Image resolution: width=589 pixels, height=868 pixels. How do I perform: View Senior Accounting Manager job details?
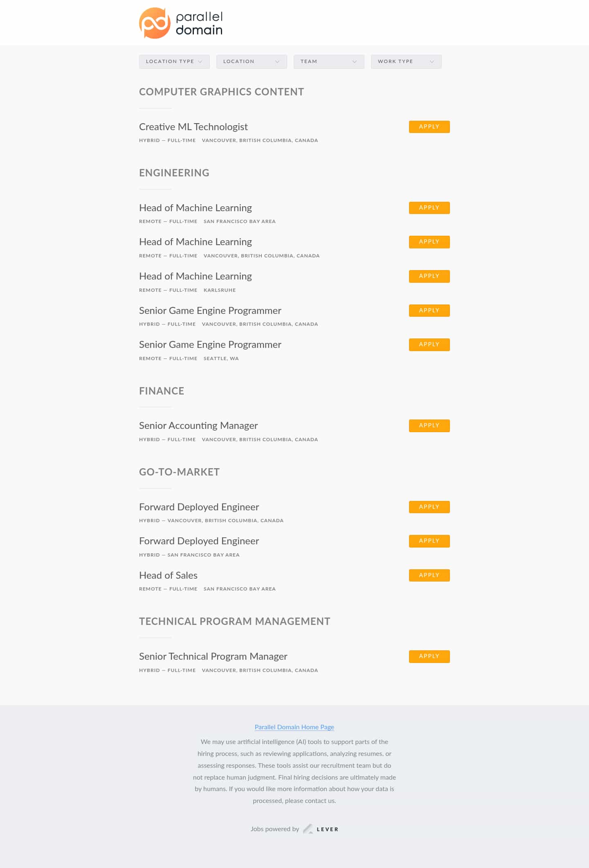198,426
